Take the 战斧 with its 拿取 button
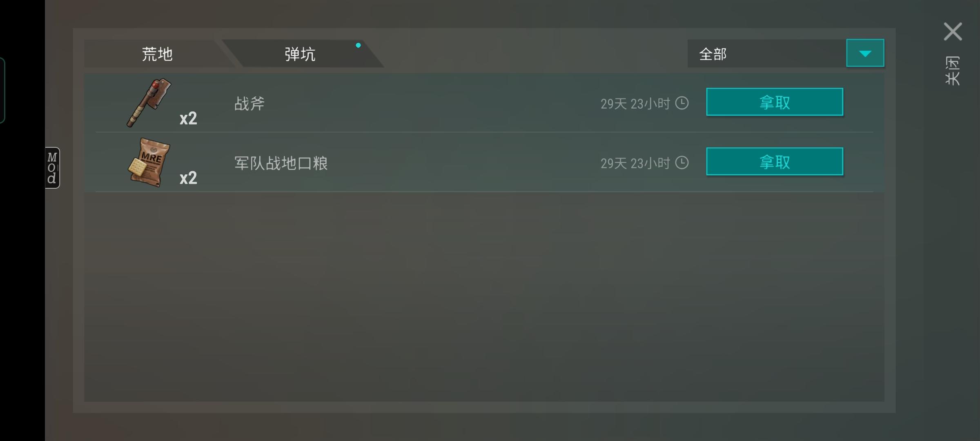Screen dimensions: 980x441 [x=775, y=102]
